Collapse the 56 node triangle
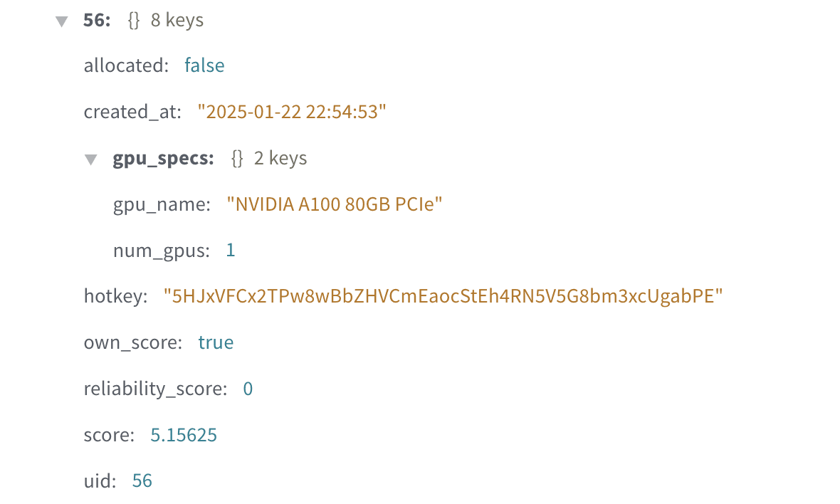The height and width of the screenshot is (504, 840). (x=62, y=21)
